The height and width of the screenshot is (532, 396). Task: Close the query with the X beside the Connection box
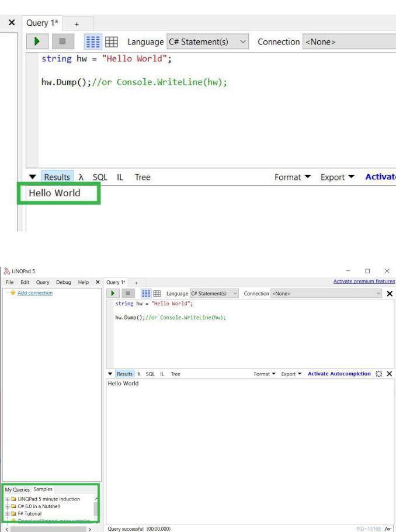pyautogui.click(x=390, y=294)
